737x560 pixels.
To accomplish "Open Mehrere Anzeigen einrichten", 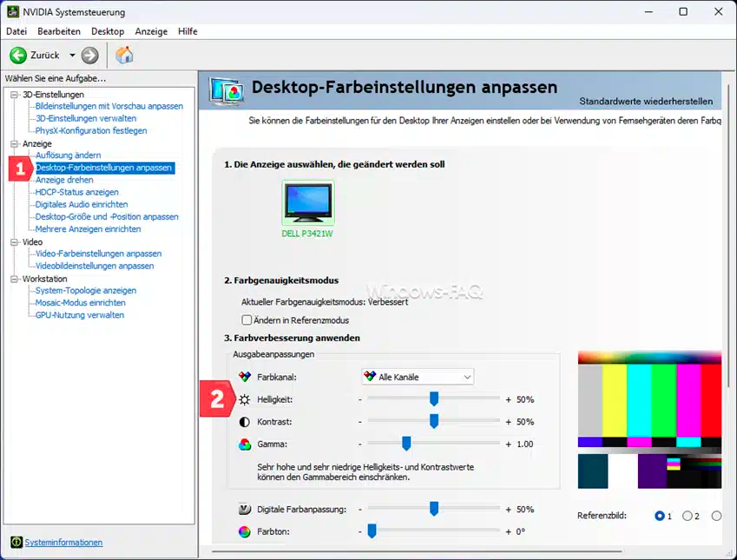I will [89, 229].
